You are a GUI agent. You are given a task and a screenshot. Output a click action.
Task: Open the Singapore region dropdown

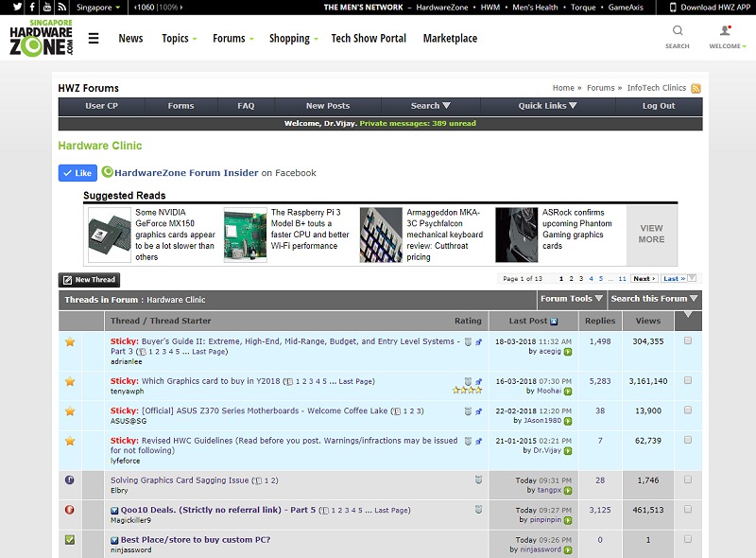(x=98, y=8)
